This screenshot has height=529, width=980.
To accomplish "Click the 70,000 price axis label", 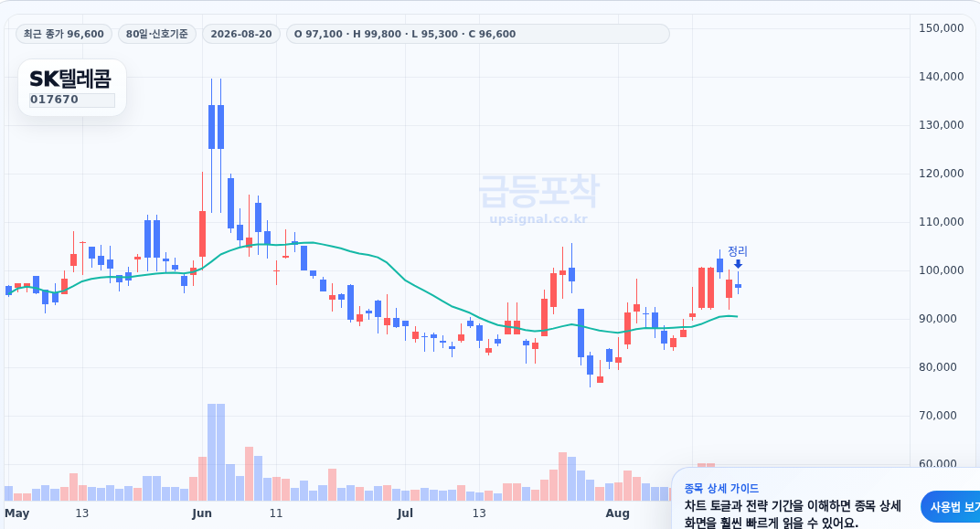I will tap(938, 416).
